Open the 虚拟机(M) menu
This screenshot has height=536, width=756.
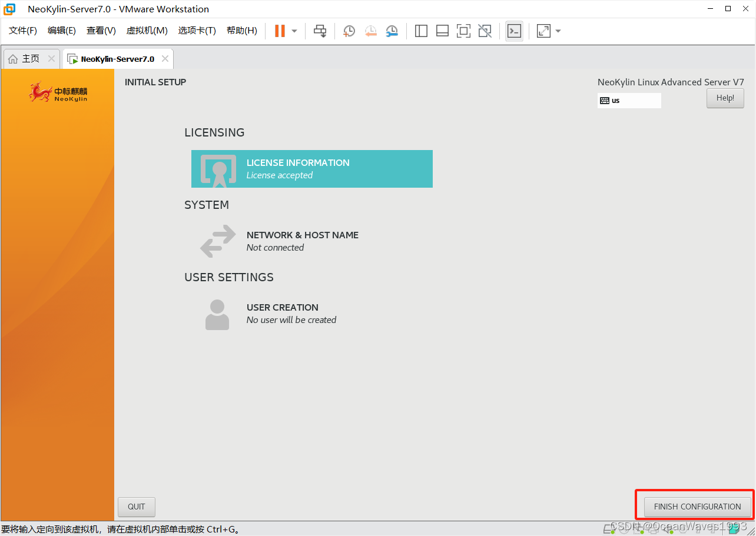point(147,31)
